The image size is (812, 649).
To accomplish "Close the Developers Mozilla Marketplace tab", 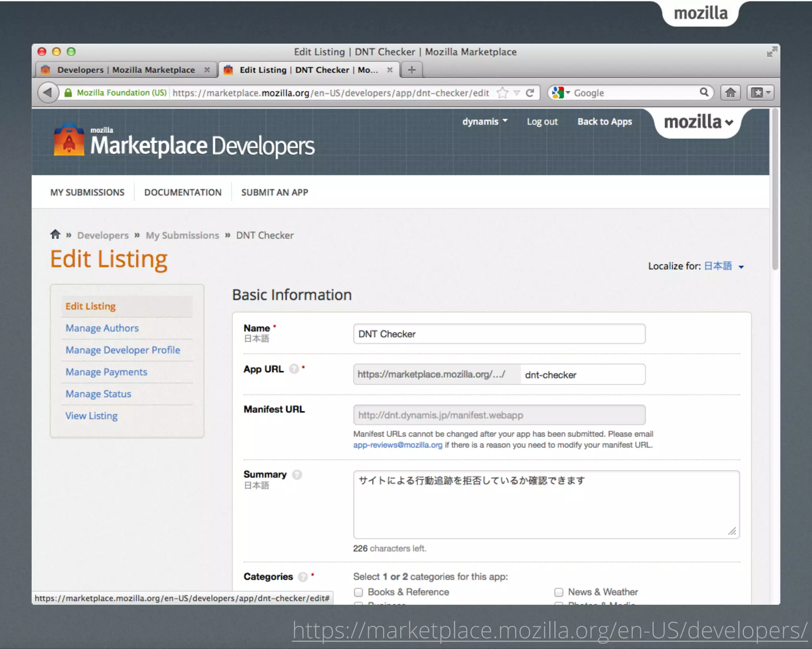I will (x=207, y=70).
